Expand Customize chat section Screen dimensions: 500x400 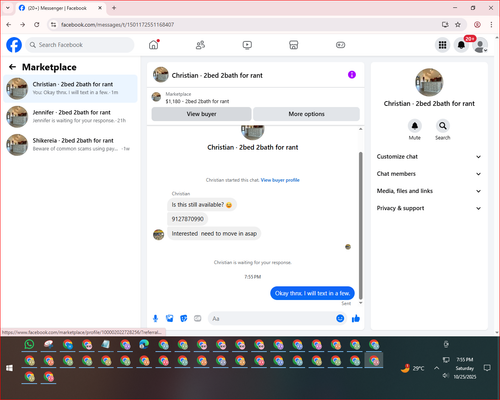point(429,157)
